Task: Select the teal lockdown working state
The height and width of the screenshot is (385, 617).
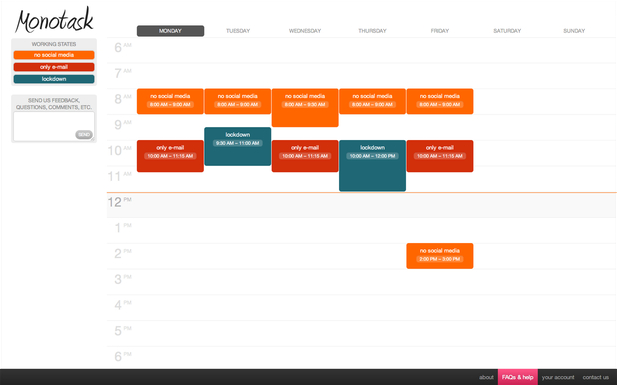Action: pyautogui.click(x=54, y=79)
